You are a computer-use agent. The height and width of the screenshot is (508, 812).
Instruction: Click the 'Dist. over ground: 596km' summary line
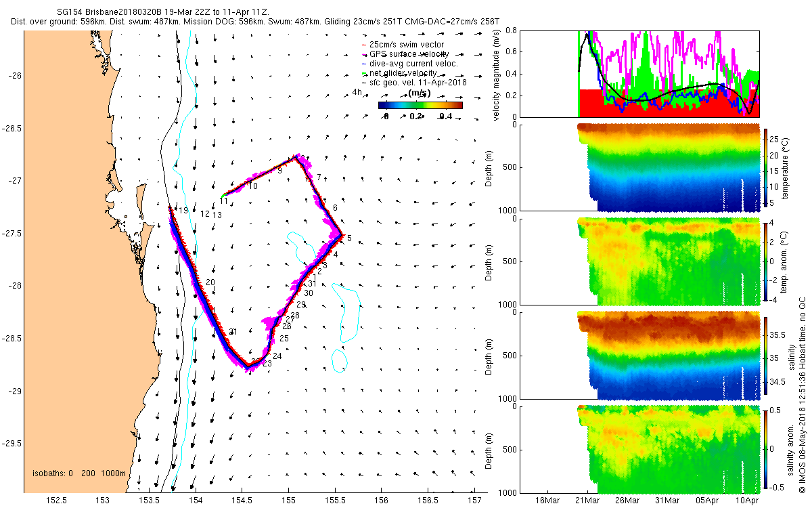click(255, 22)
